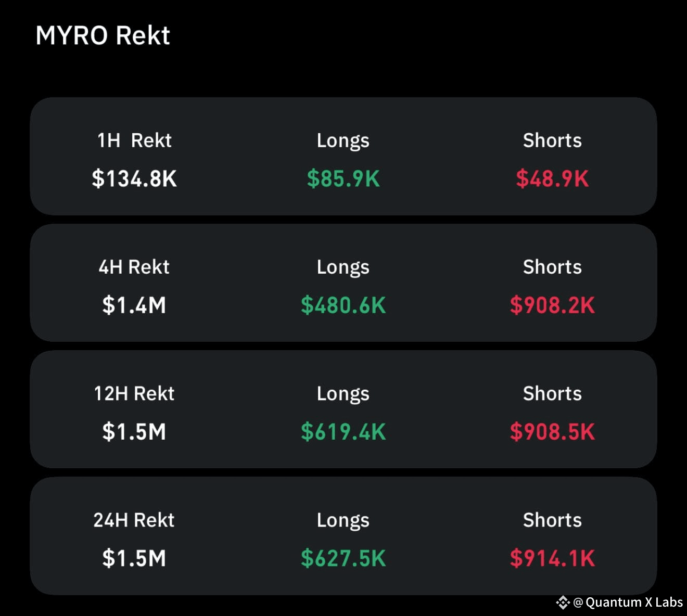The height and width of the screenshot is (616, 687).
Task: Click the Binance logo in the watermark
Action: click(563, 602)
